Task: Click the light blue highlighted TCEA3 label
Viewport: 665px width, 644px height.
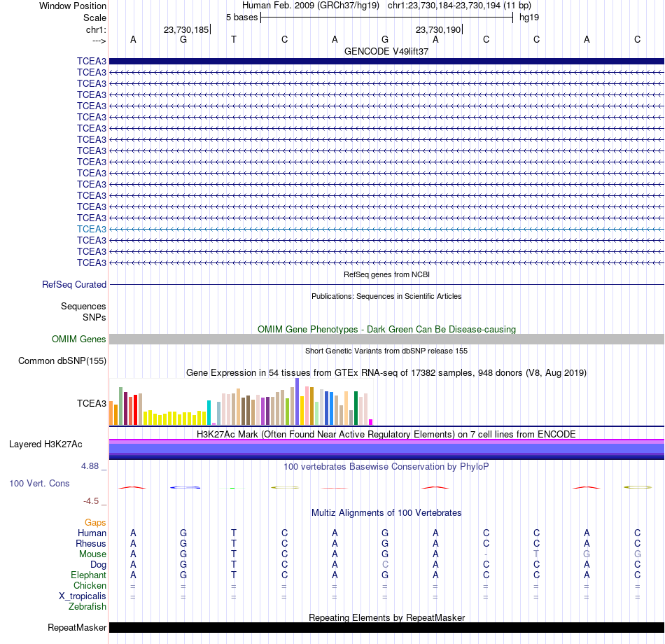Action: 91,229
